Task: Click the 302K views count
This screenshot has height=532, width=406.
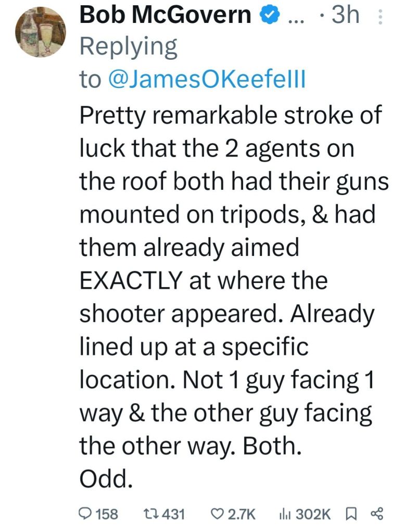Action: pos(313,514)
